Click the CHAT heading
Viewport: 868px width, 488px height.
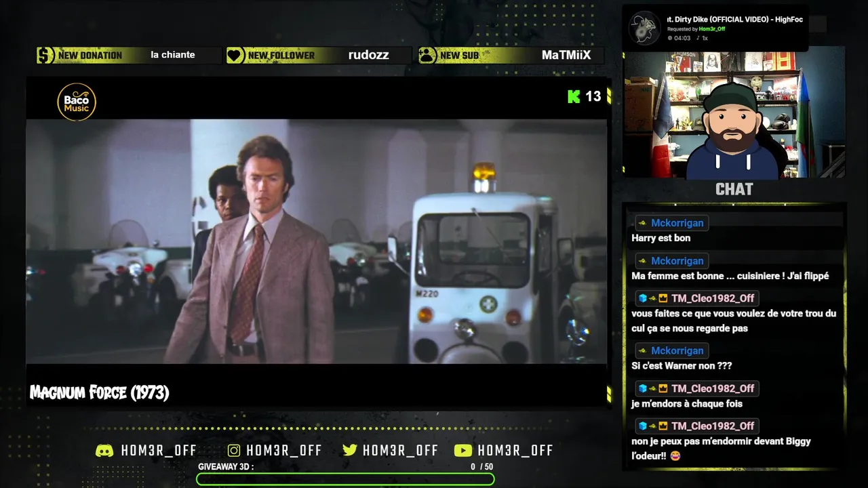[734, 189]
